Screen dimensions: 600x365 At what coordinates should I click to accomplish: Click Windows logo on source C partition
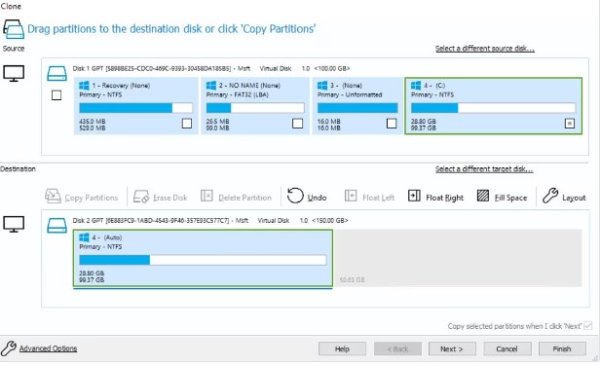(416, 85)
